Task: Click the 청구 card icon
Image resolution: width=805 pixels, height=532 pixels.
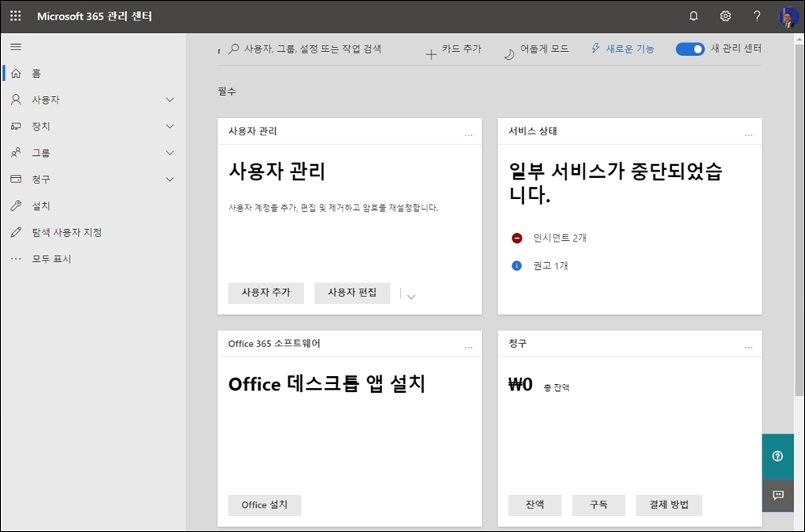Action: pyautogui.click(x=16, y=179)
